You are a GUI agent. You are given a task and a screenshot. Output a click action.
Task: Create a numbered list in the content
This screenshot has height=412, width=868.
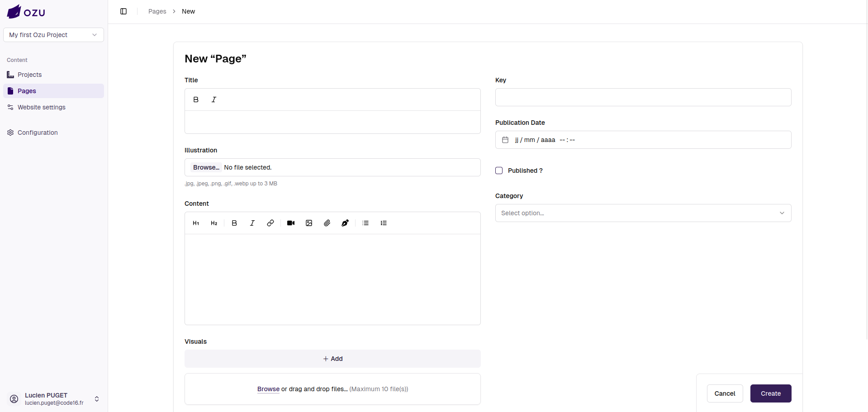click(x=383, y=223)
